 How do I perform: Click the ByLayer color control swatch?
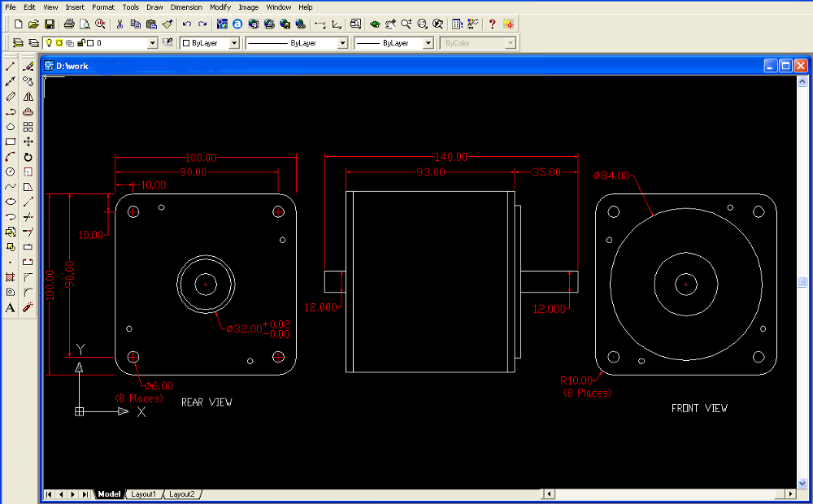(186, 43)
